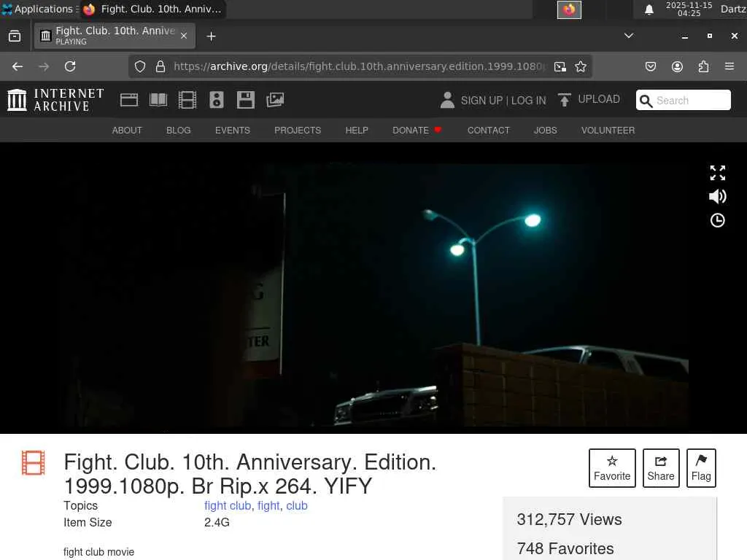The height and width of the screenshot is (560, 747).
Task: Click the LOG IN link
Action: (528, 101)
